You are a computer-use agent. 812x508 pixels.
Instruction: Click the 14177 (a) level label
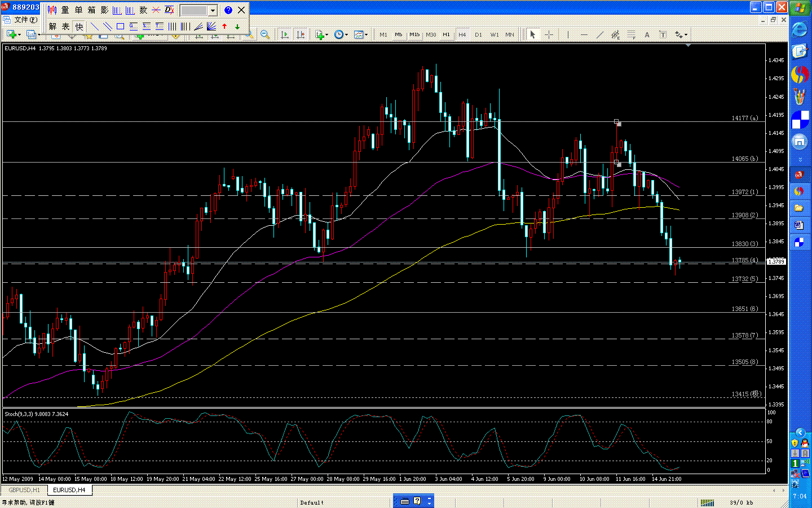(x=745, y=118)
